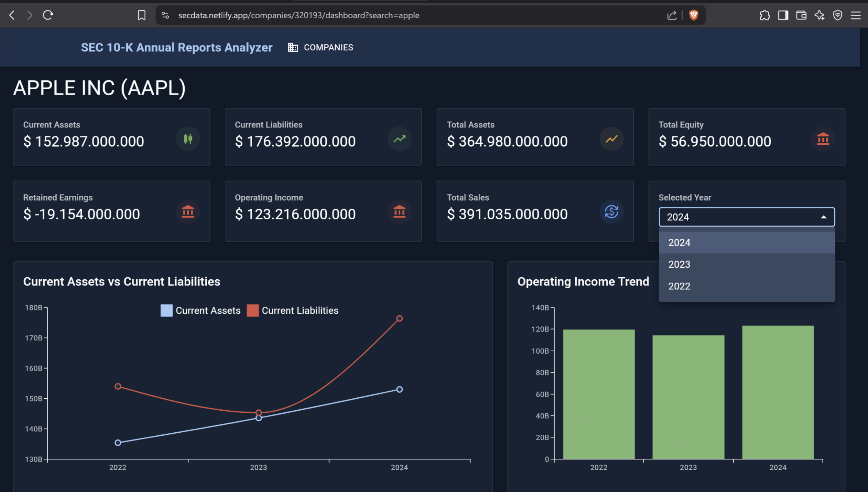Viewport: 868px width, 492px height.
Task: Reload the dashboard page
Action: pyautogui.click(x=48, y=15)
